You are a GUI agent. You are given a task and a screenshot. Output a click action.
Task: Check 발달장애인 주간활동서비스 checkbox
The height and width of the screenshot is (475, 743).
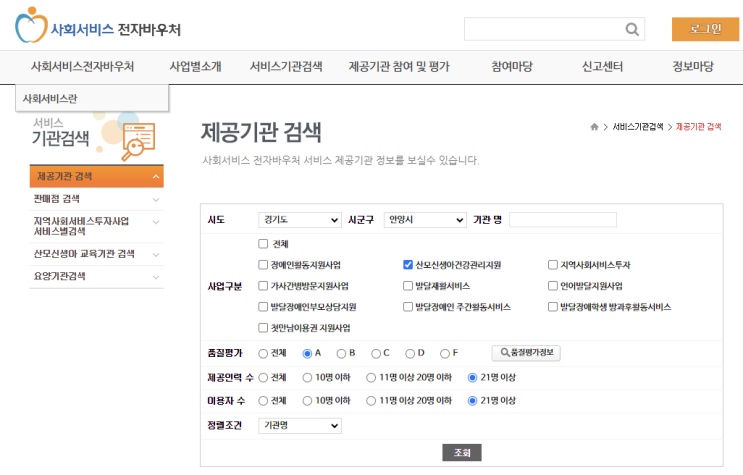(x=408, y=307)
